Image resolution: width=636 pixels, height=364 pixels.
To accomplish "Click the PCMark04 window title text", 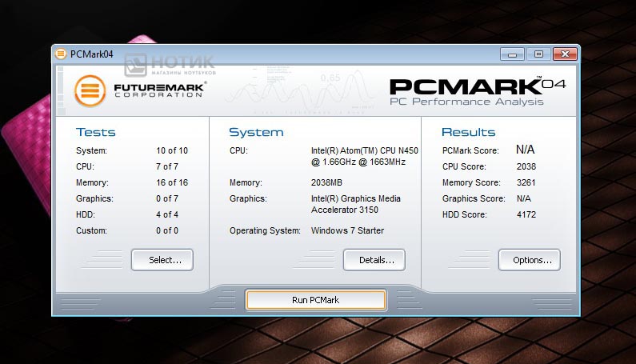I will point(92,54).
